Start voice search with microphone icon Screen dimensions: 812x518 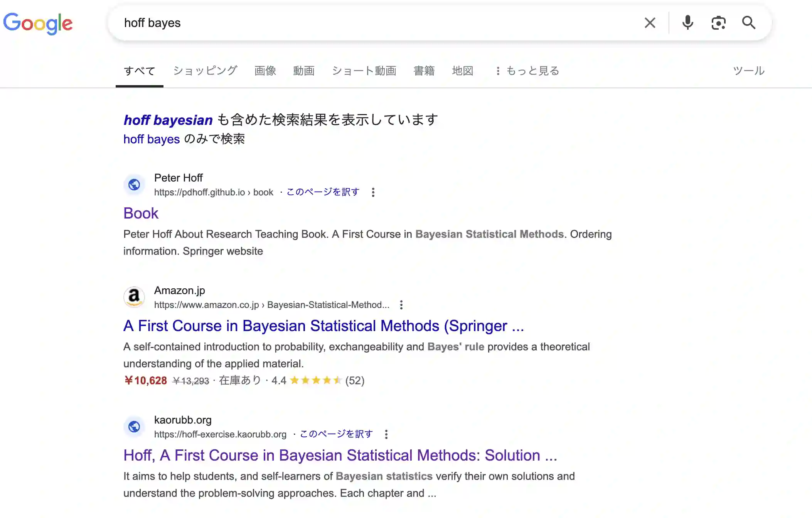click(687, 23)
